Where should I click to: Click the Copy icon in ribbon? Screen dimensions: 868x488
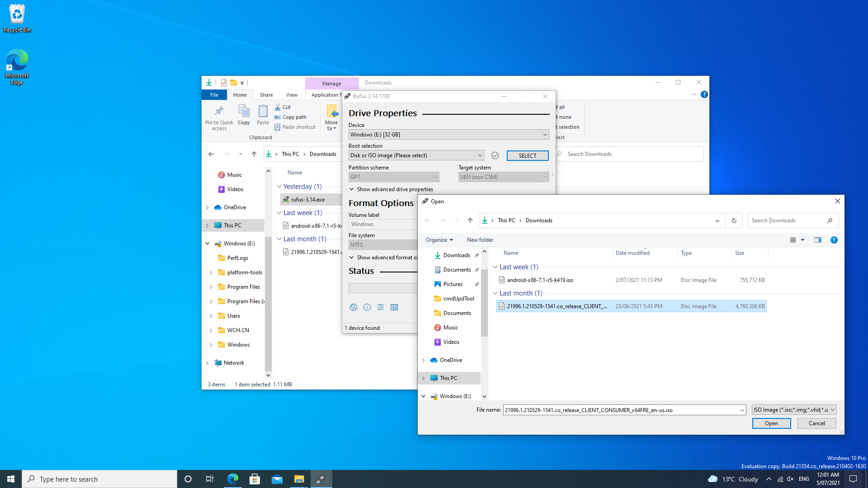pos(244,115)
